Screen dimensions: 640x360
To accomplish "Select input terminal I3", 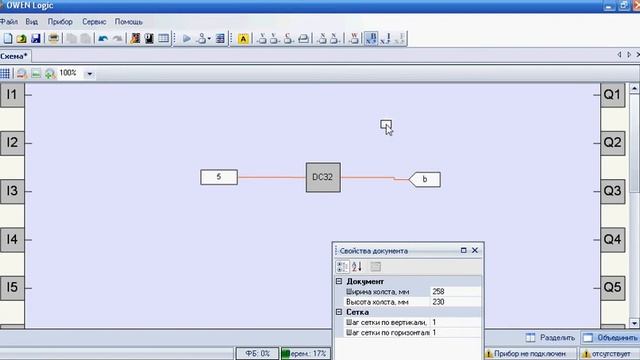I will 12,191.
